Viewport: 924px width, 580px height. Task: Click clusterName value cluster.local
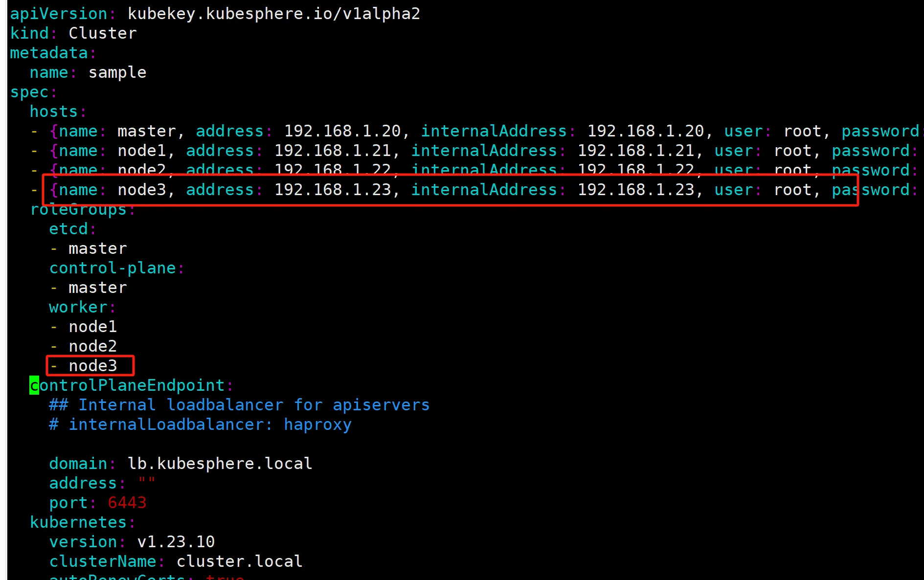240,561
